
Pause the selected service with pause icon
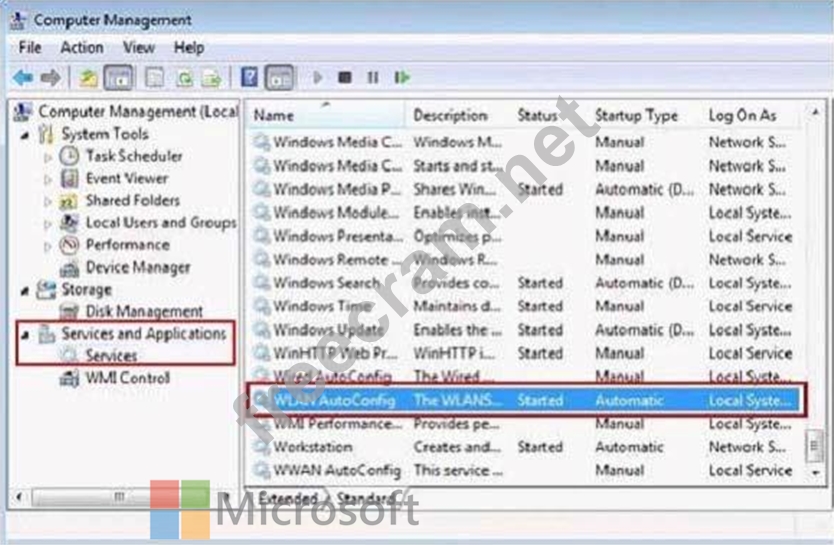click(x=373, y=78)
